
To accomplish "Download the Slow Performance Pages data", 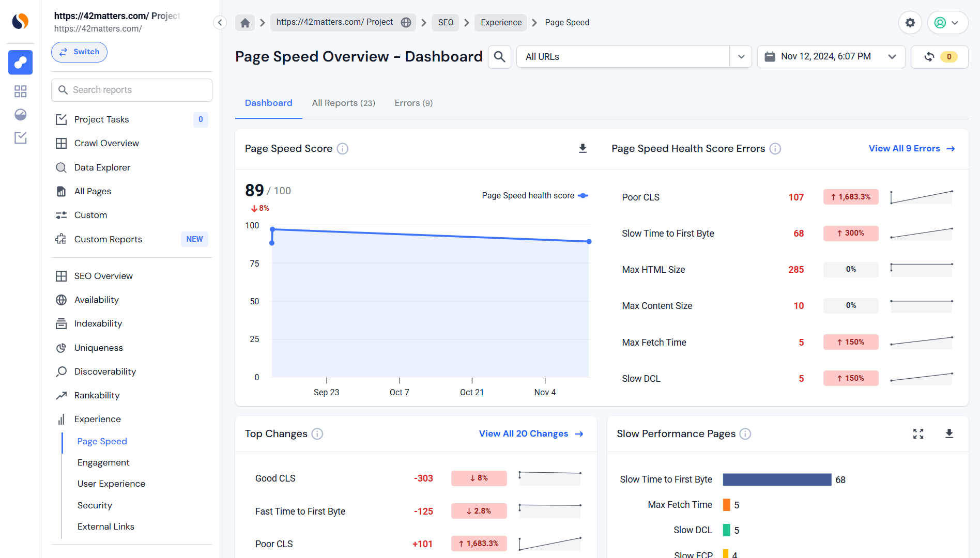I will point(949,434).
